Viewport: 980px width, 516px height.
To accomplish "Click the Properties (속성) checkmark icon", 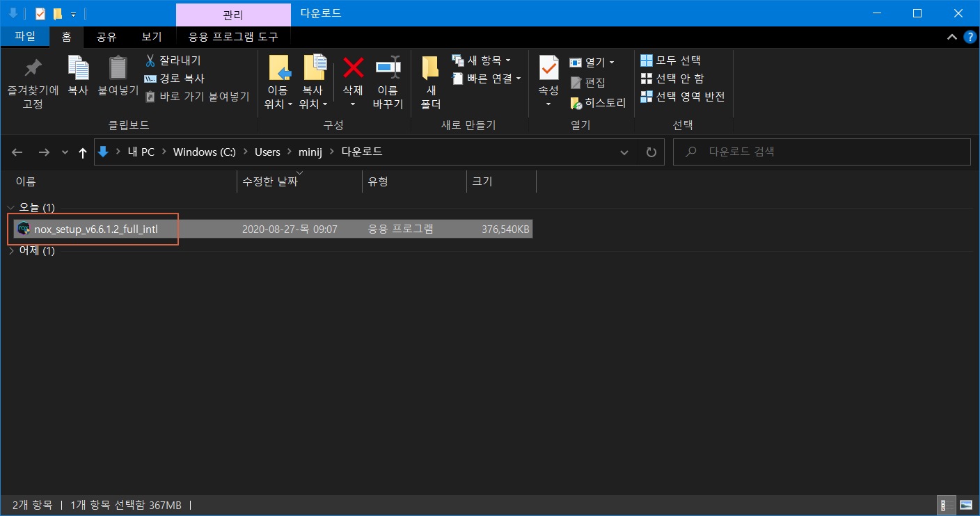I will coord(548,68).
